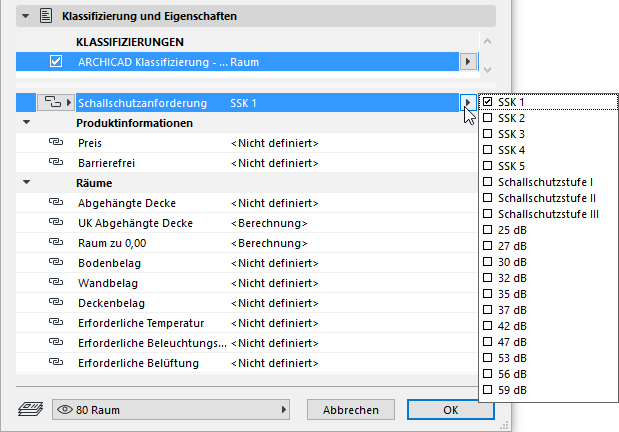This screenshot has width=619, height=432.
Task: Click the layer icon at bottom left
Action: pyautogui.click(x=32, y=409)
